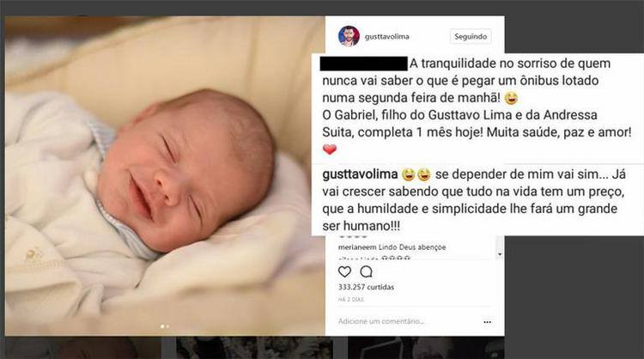This screenshot has height=359, width=644.
Task: Like the post with the heart icon
Action: 344,271
